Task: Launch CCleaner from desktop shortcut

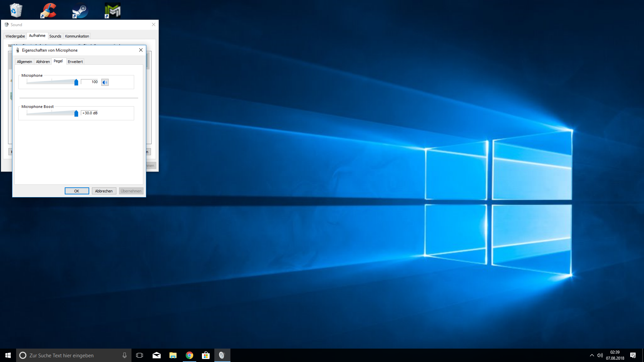Action: [48, 10]
